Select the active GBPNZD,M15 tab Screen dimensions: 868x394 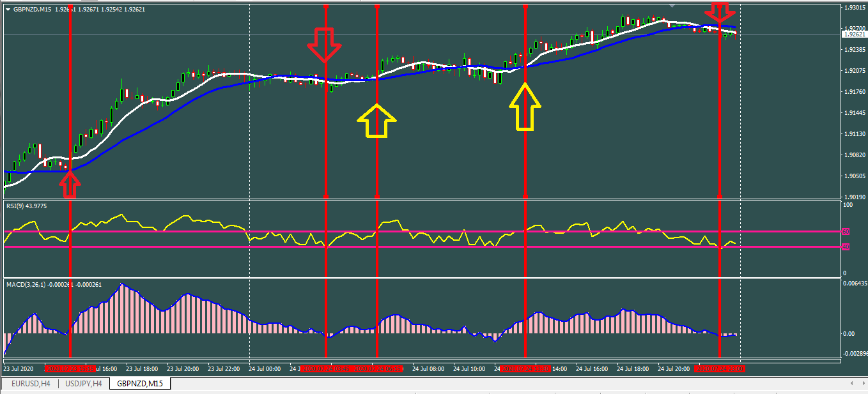click(x=139, y=384)
